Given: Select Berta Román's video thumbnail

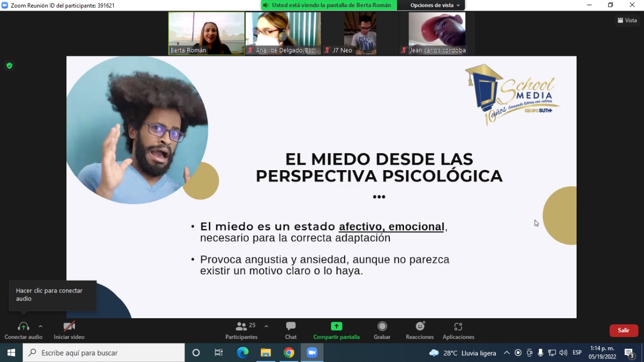Looking at the screenshot, I should pyautogui.click(x=206, y=33).
